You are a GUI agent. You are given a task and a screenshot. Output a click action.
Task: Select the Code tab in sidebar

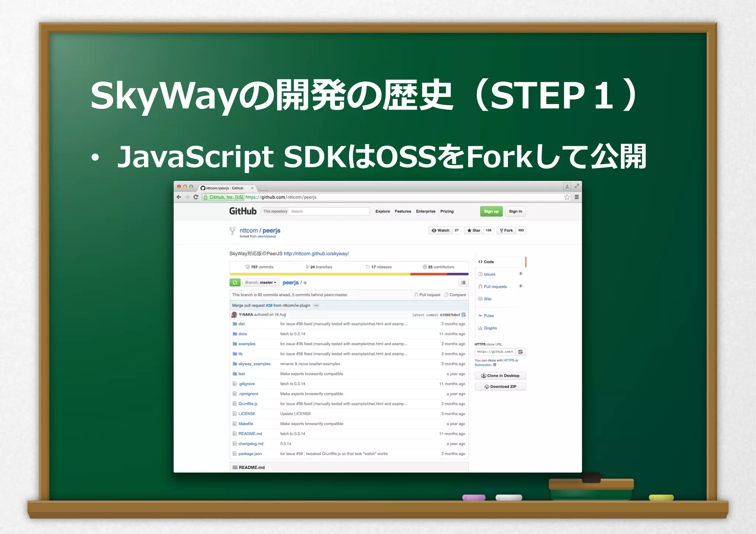(500, 262)
